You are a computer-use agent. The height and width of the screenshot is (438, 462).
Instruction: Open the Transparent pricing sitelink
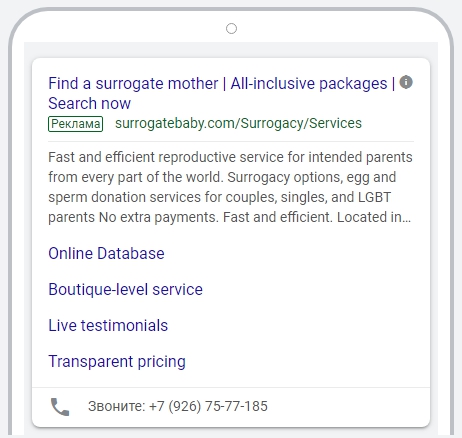pyautogui.click(x=117, y=361)
